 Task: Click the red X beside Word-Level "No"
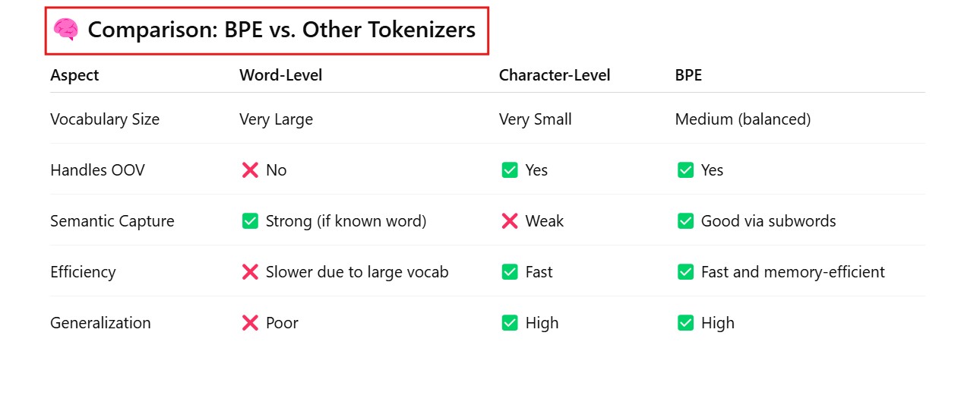(250, 170)
